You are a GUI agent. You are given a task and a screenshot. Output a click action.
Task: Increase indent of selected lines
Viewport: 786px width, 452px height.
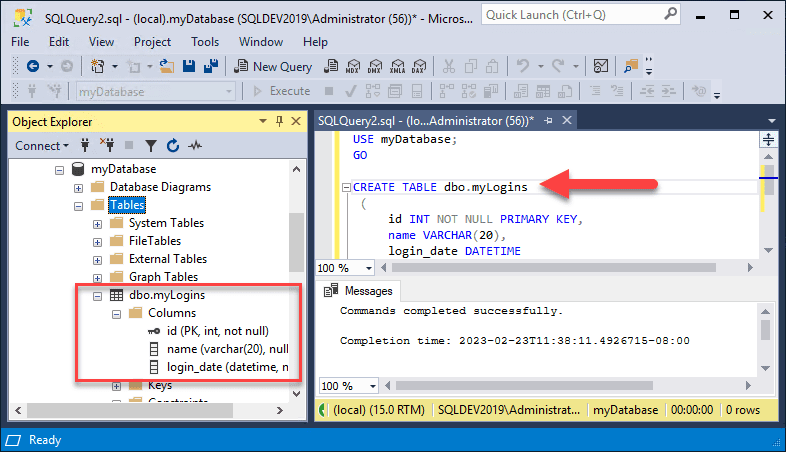click(669, 91)
